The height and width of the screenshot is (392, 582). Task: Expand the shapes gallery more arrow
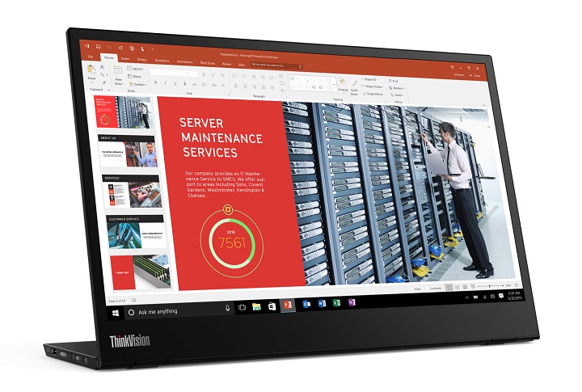pos(333,84)
